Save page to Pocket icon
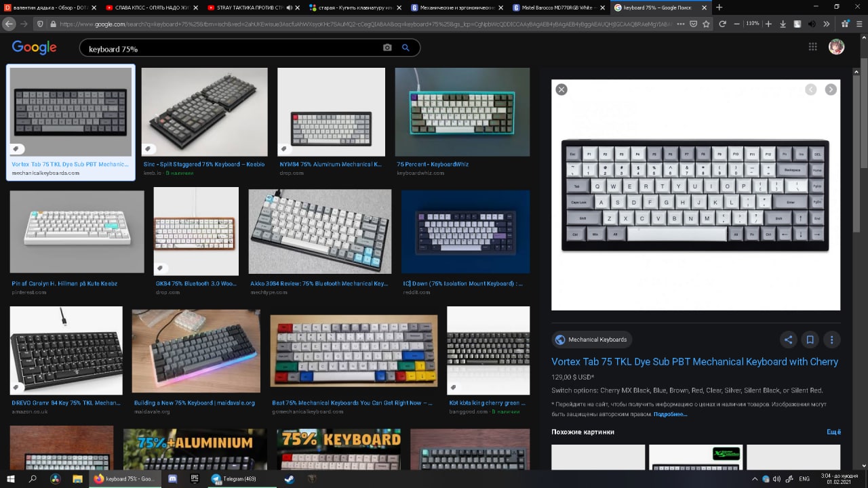Viewport: 868px width, 488px height. click(693, 24)
